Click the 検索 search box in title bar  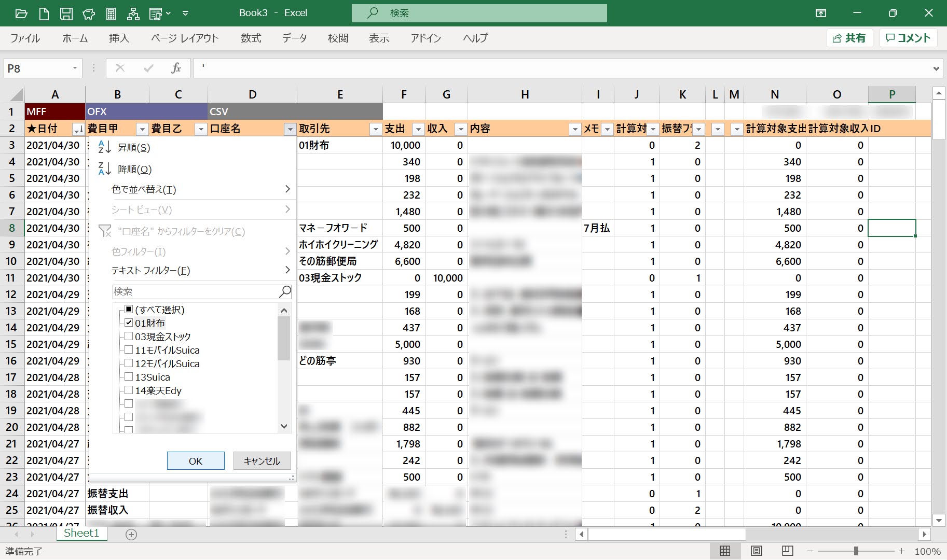479,13
